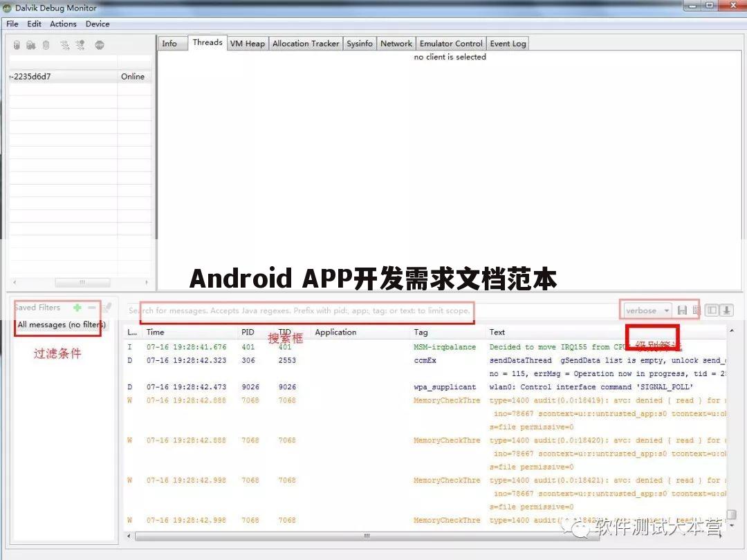Click the logcat search messages field
747x560 pixels.
tap(371, 310)
